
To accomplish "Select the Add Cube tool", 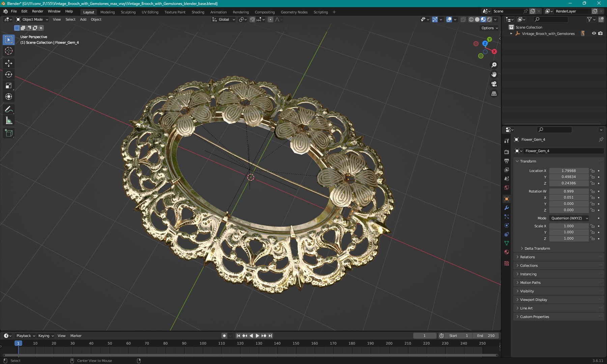I will tap(9, 133).
